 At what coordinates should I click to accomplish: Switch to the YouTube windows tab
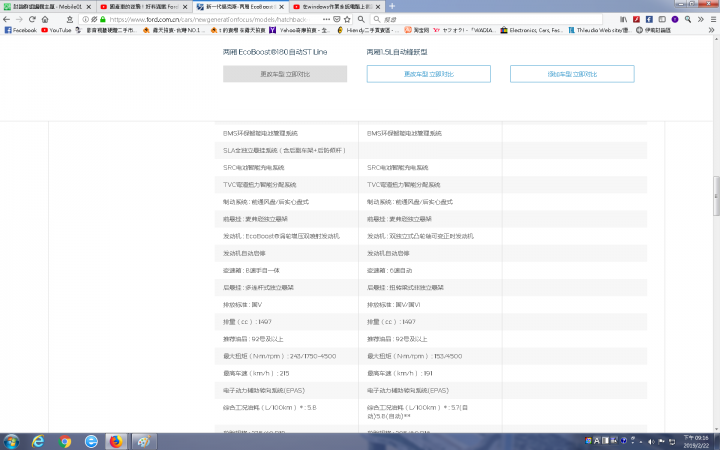pyautogui.click(x=337, y=7)
